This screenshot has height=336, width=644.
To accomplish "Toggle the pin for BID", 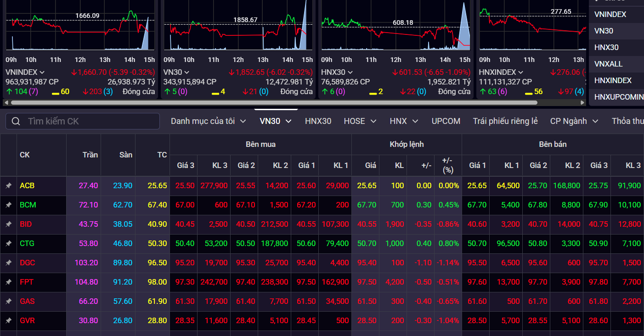I will 8,224.
